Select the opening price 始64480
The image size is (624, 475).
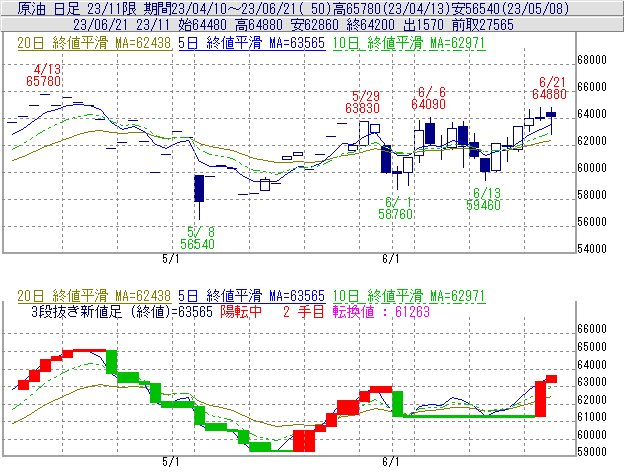(203, 25)
